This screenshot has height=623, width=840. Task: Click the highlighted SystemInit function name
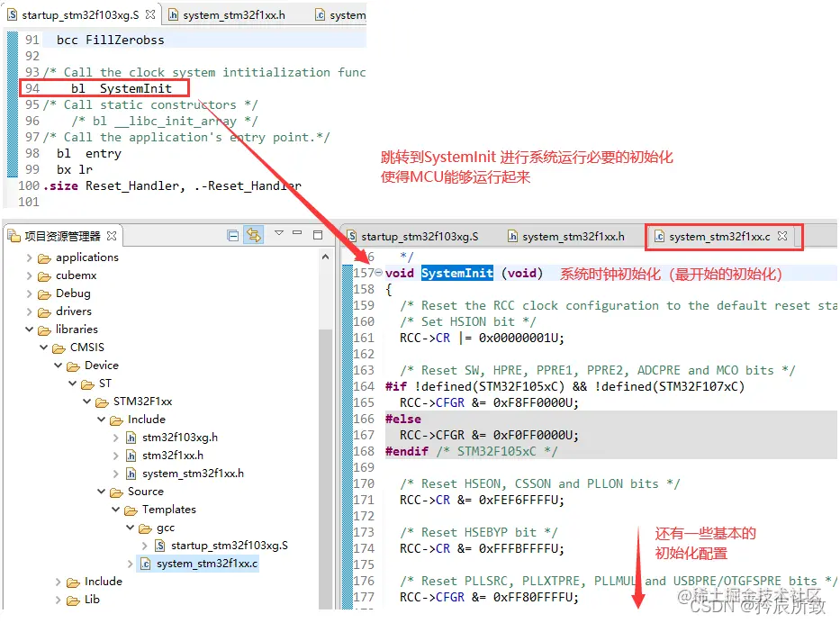[457, 273]
